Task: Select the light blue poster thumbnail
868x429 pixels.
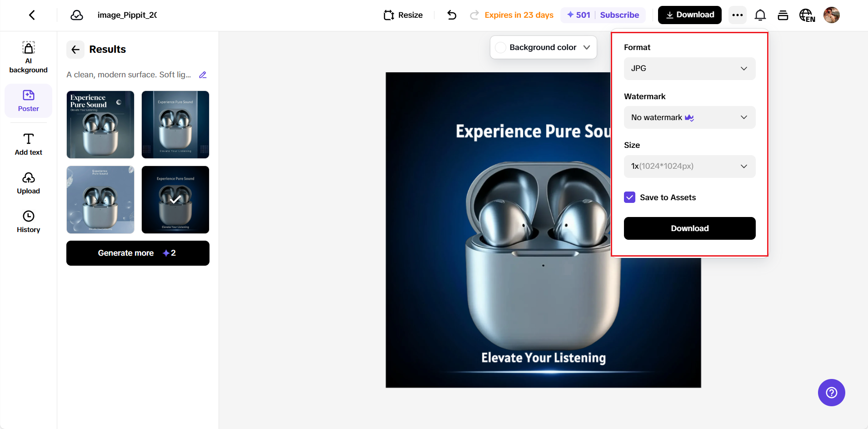Action: point(100,200)
